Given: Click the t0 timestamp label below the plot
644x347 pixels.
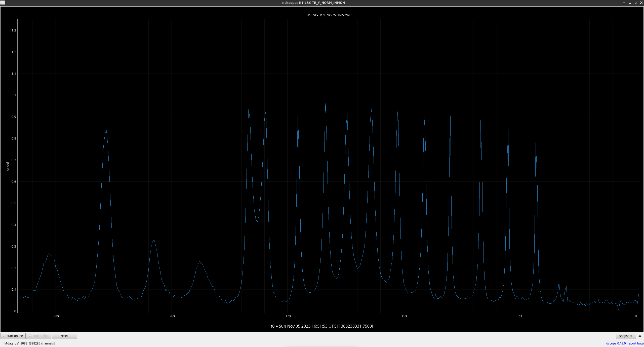Looking at the screenshot, I should (x=322, y=326).
